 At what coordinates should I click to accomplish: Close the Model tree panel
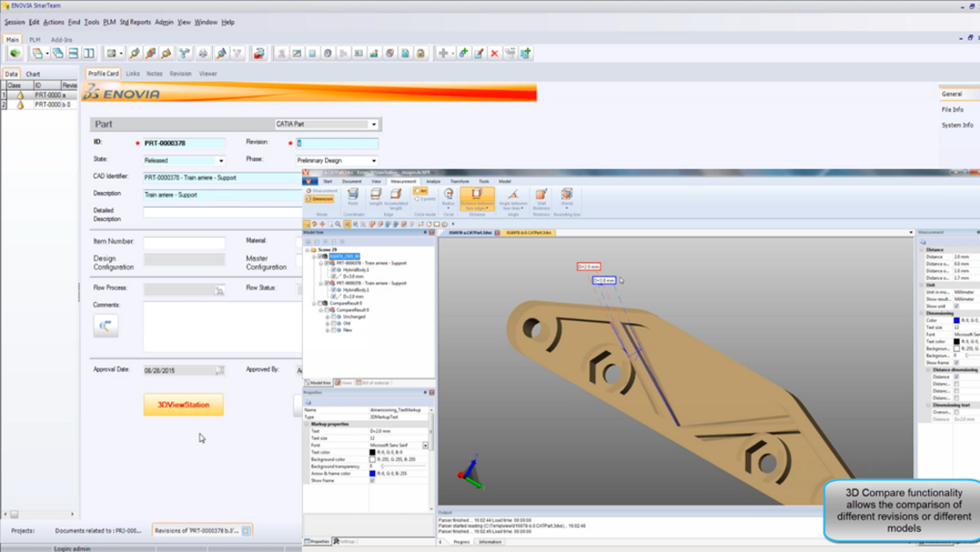point(431,232)
